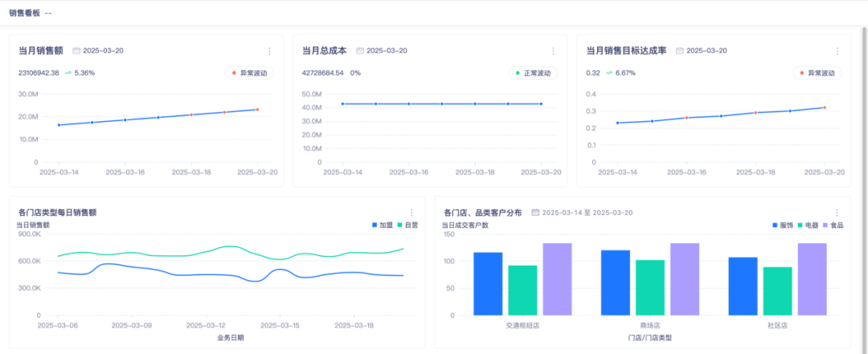
Task: Click 异常波动 badge in 当月销售目标达成率 card
Action: 817,73
